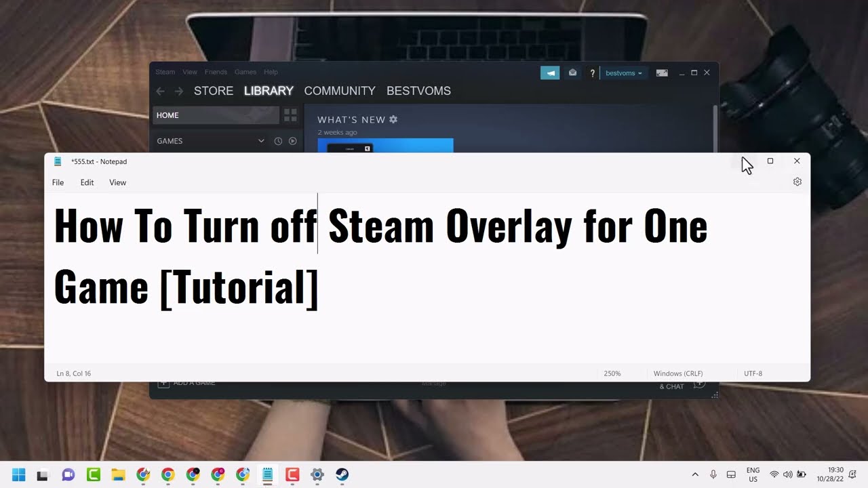Open the What's New settings gear
This screenshot has width=868, height=488.
[x=393, y=119]
